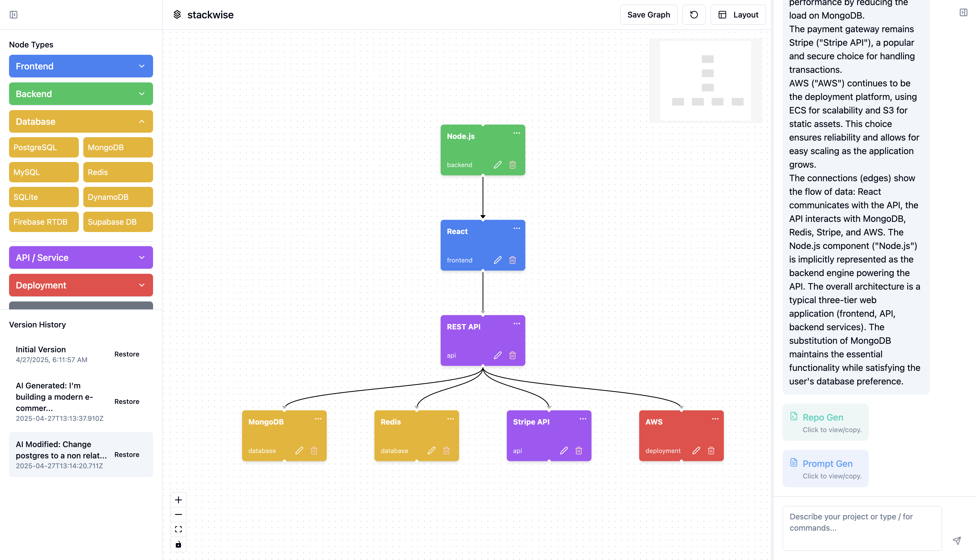The height and width of the screenshot is (560, 976).
Task: Zoom in using the plus control
Action: pyautogui.click(x=178, y=500)
